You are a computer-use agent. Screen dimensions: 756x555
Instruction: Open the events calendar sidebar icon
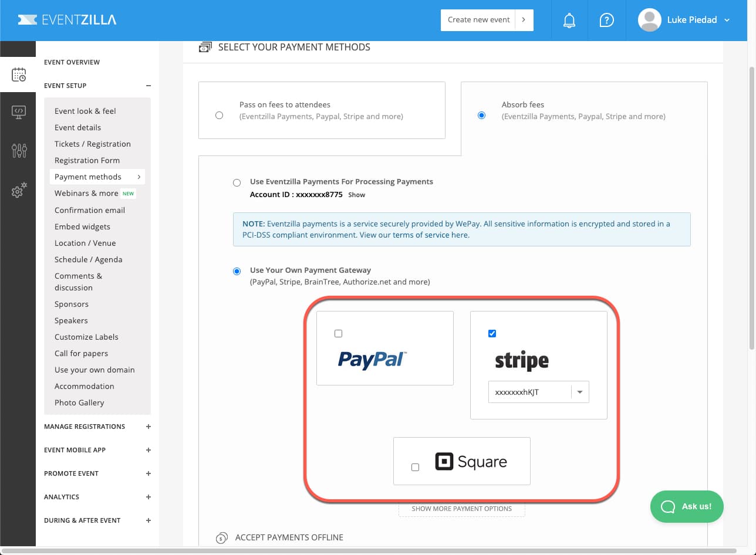tap(19, 75)
